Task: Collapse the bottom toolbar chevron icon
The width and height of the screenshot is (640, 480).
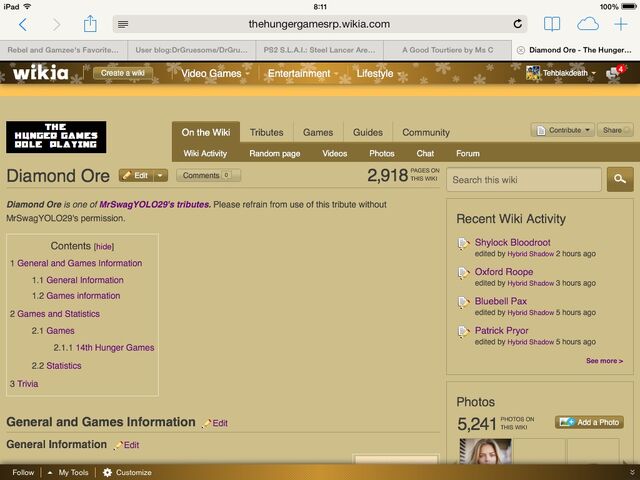Action: click(632, 472)
